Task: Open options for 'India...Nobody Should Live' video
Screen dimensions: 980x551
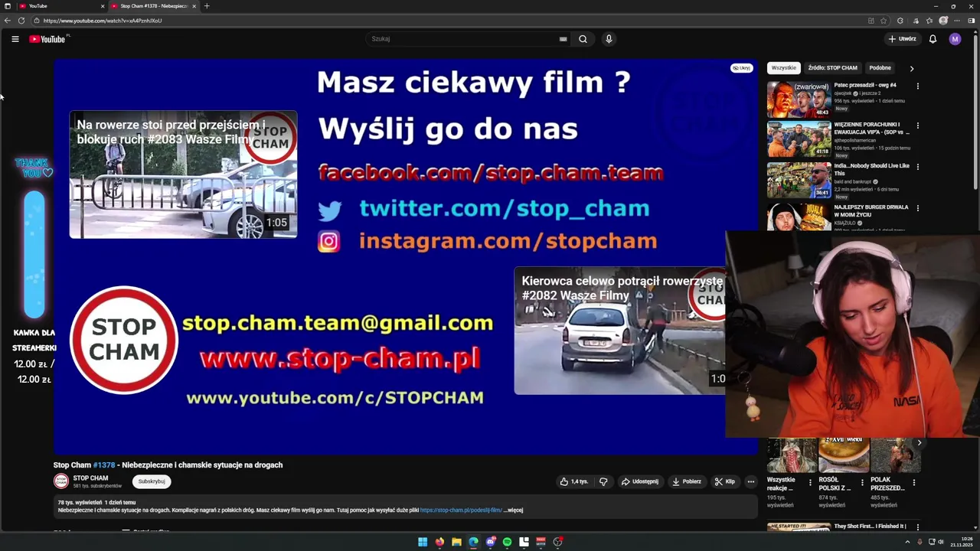Action: pyautogui.click(x=917, y=167)
